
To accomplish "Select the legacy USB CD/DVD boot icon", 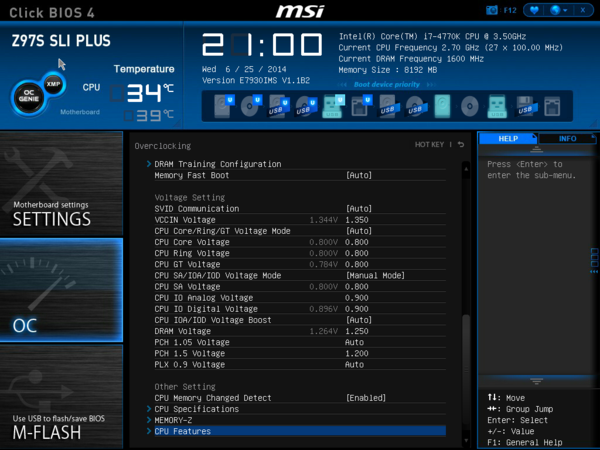I will [x=416, y=106].
